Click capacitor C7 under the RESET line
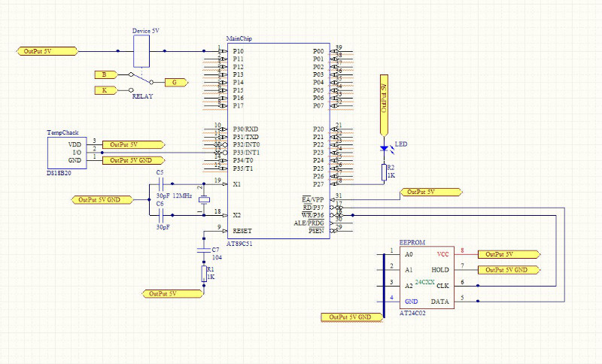The height and width of the screenshot is (364, 602). pos(203,248)
